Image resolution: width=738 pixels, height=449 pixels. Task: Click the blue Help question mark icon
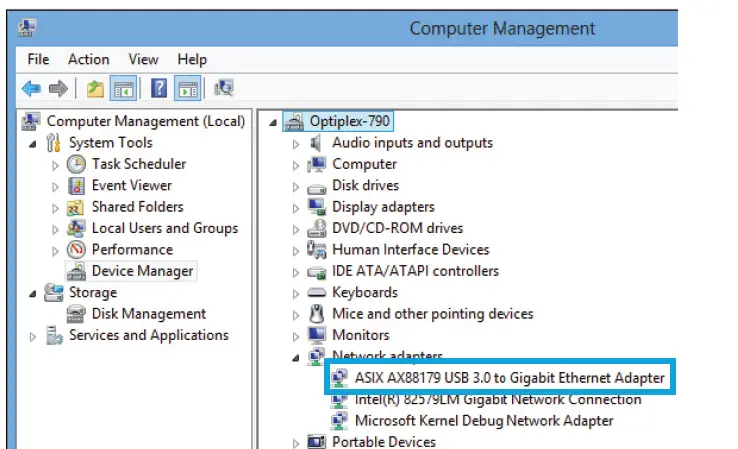coord(159,88)
